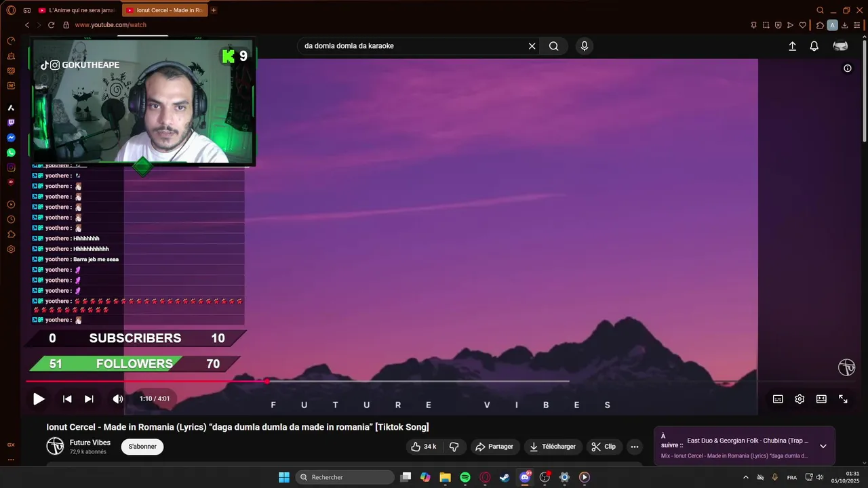Click the video progress bar scrubber
The width and height of the screenshot is (868, 488).
coord(267,382)
